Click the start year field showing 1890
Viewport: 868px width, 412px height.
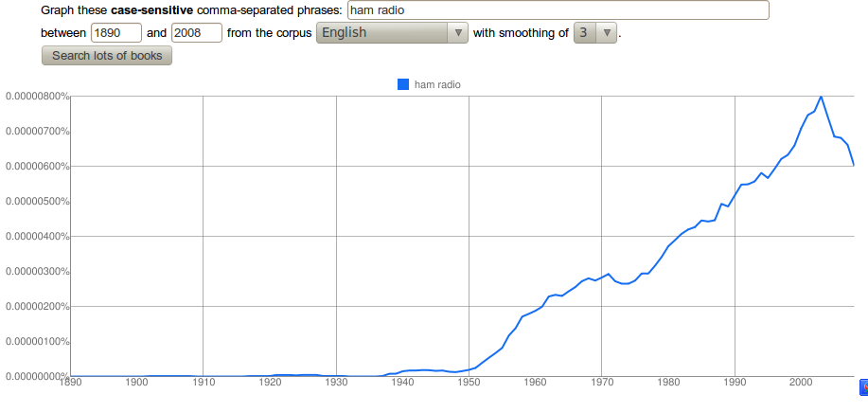116,32
